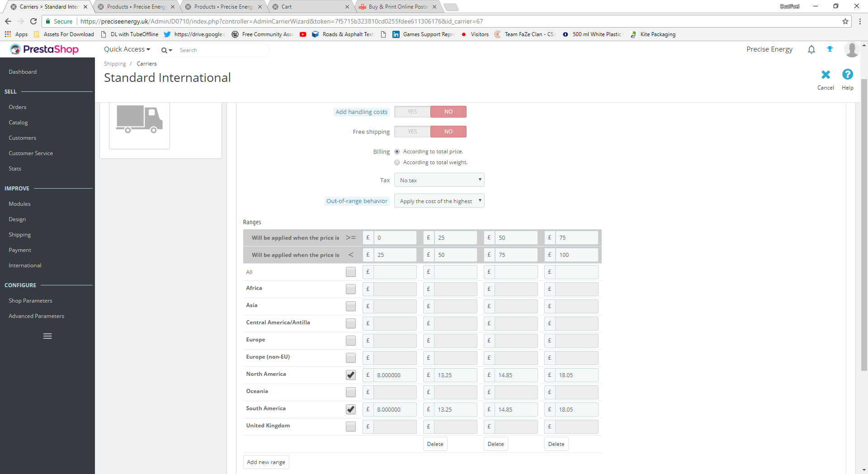Check the Europe zone checkbox
This screenshot has width=868, height=474.
(x=351, y=341)
